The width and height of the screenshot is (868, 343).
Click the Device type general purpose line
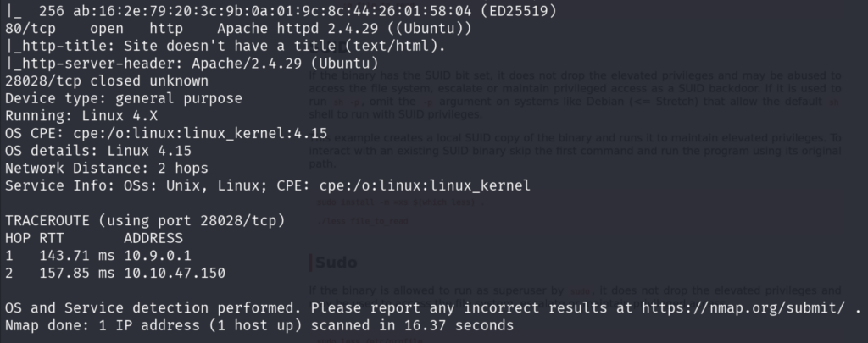click(123, 98)
